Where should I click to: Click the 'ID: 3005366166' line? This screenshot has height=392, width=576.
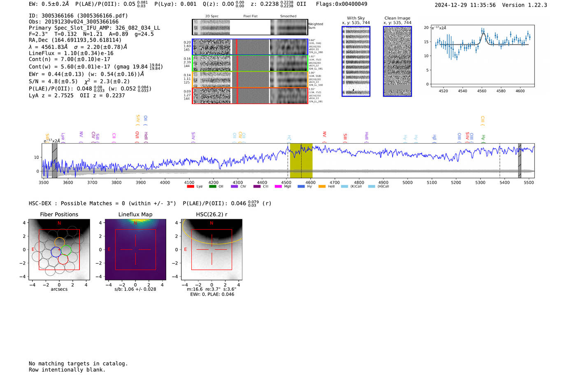pos(78,16)
